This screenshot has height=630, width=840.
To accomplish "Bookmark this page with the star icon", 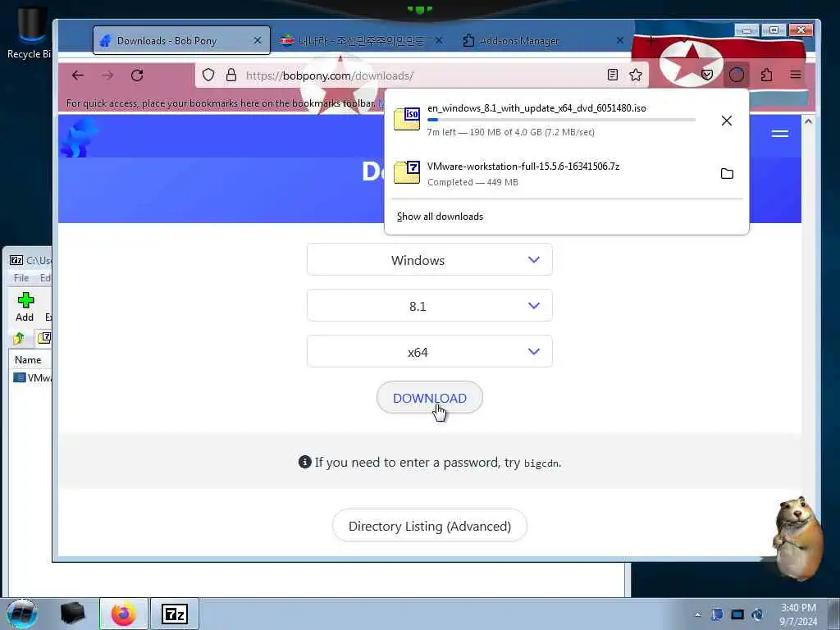I will point(636,75).
